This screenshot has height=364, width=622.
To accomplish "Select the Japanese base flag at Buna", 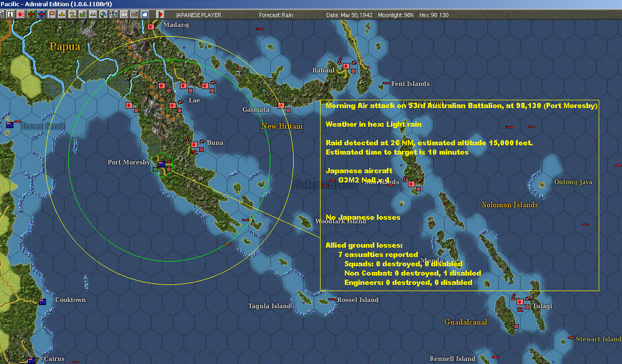I will (194, 145).
